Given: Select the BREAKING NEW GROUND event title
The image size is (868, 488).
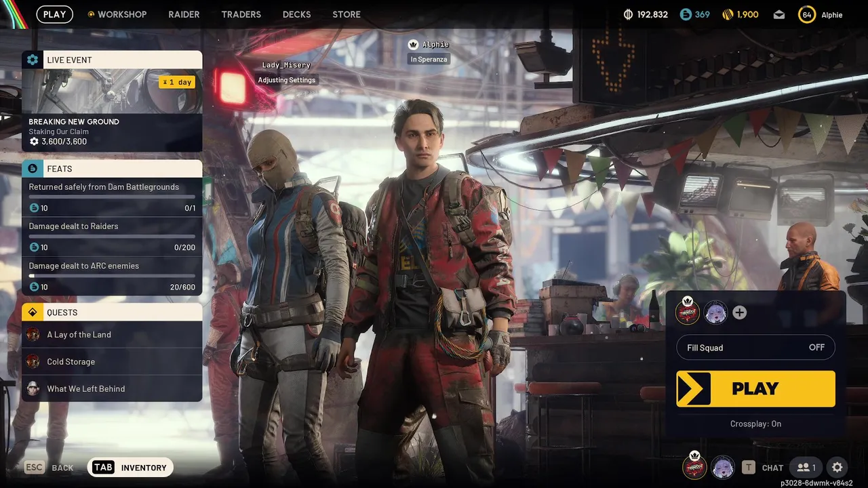Looking at the screenshot, I should point(74,122).
